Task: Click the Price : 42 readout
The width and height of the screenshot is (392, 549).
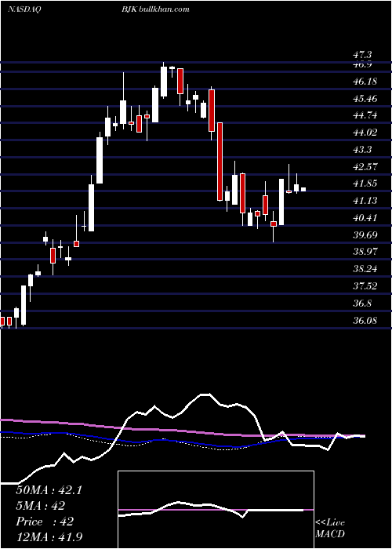Action: (x=45, y=521)
